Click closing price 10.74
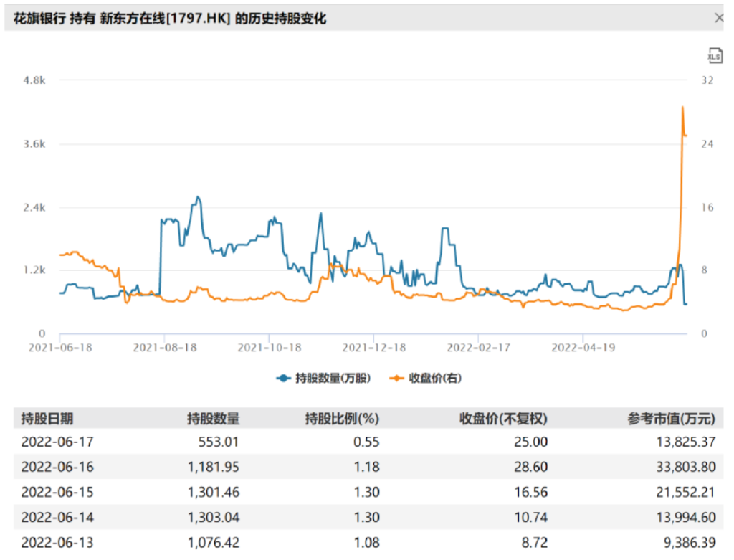 click(531, 518)
